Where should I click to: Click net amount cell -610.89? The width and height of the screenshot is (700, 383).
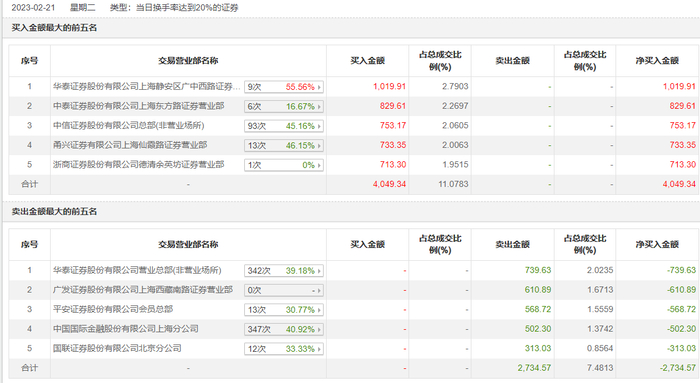click(x=681, y=290)
